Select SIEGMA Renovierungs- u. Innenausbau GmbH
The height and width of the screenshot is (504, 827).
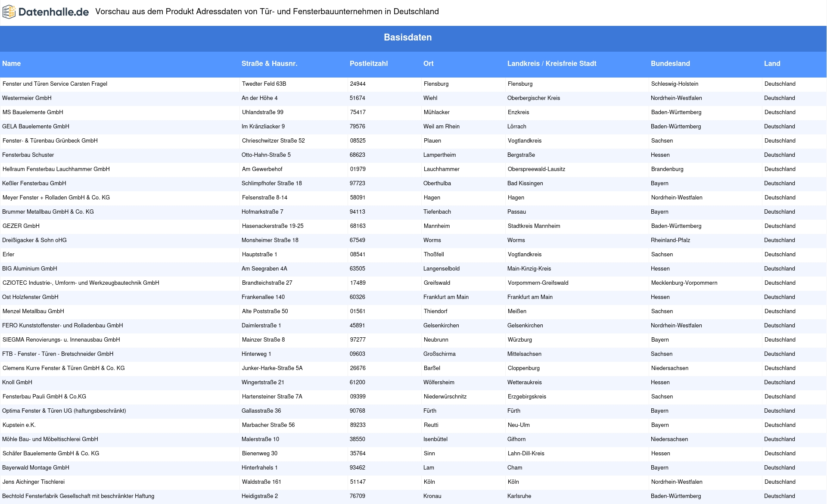pyautogui.click(x=61, y=339)
